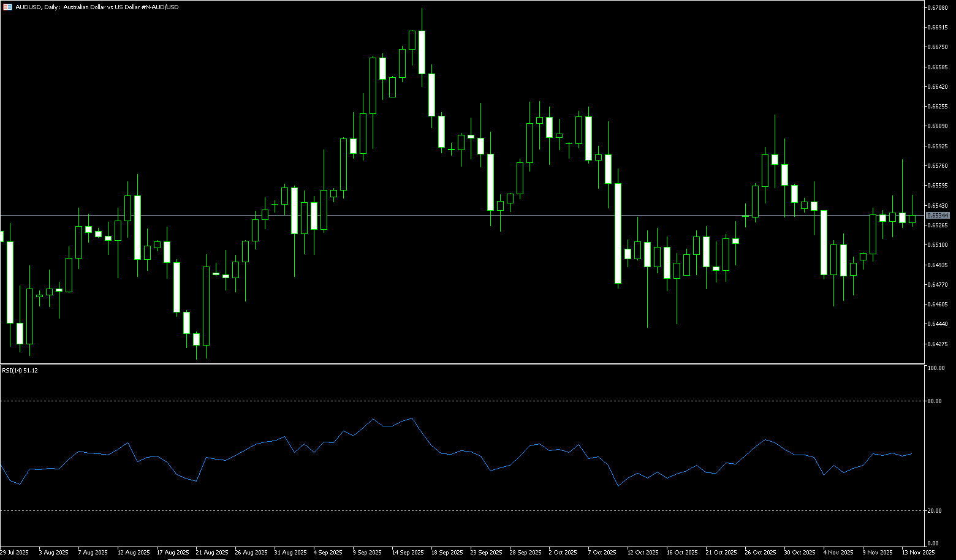The height and width of the screenshot is (560, 956).
Task: Click the 0.66090 price axis label
Action: [938, 126]
